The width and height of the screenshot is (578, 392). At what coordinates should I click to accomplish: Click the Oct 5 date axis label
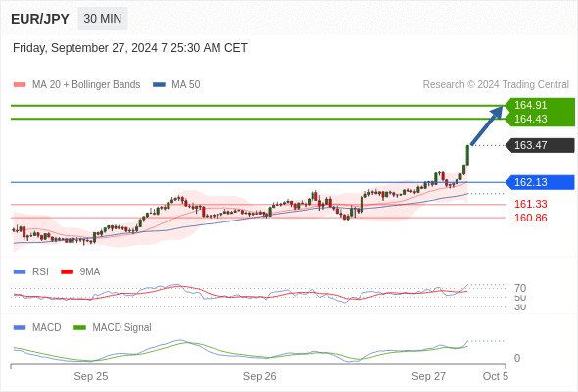pos(496,376)
